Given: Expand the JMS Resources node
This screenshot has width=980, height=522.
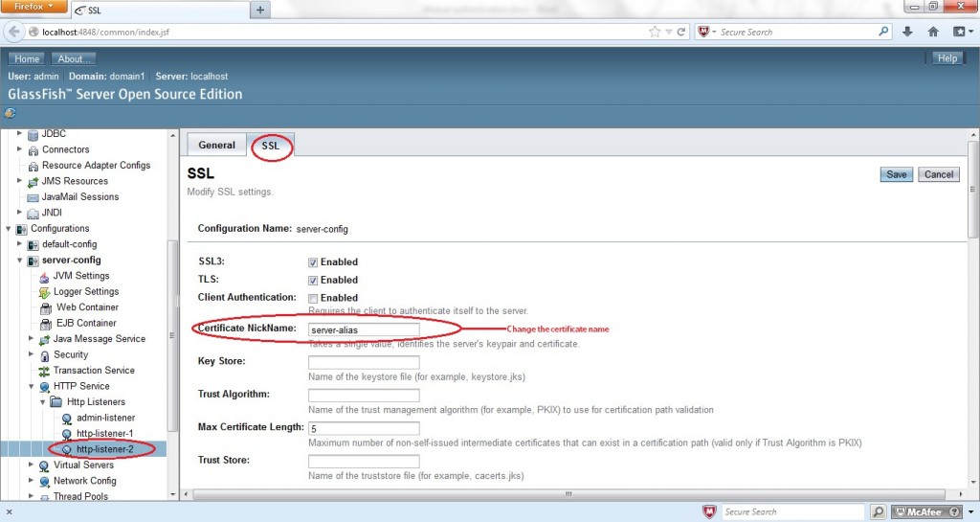Looking at the screenshot, I should [19, 180].
